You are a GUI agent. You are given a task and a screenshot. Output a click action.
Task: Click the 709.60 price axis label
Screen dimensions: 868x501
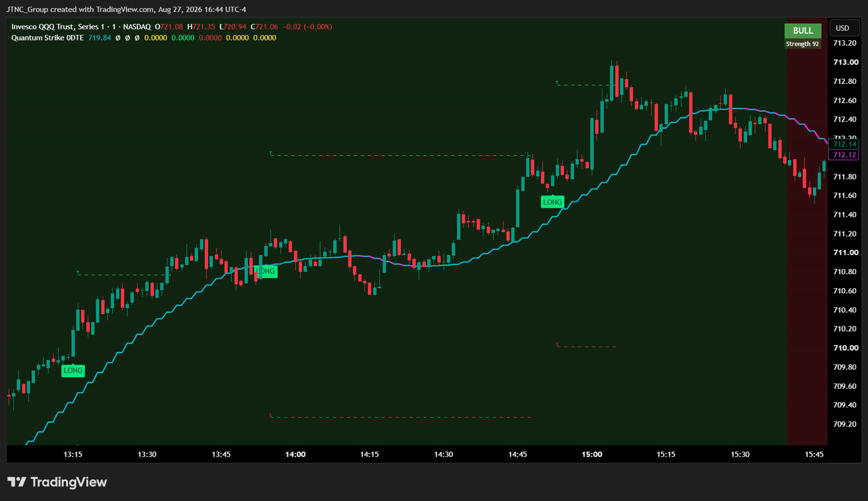[845, 386]
